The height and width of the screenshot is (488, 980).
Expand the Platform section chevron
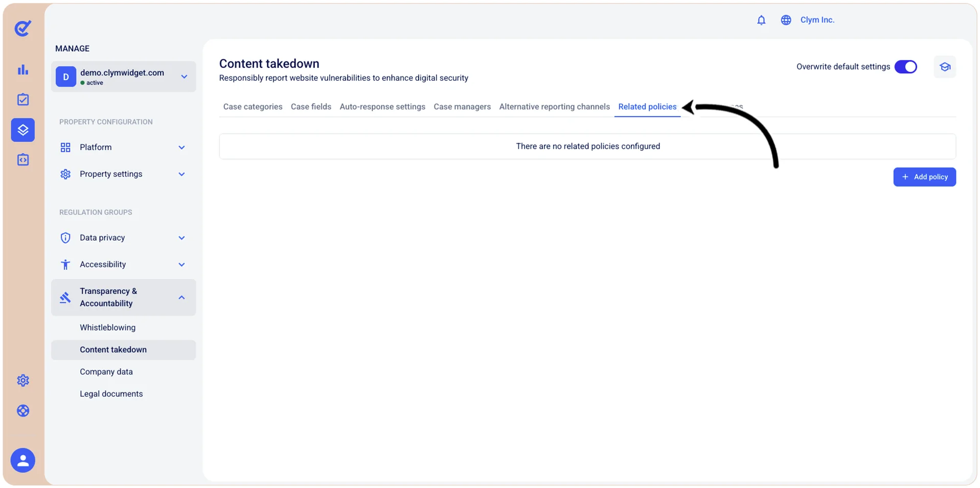pyautogui.click(x=181, y=148)
